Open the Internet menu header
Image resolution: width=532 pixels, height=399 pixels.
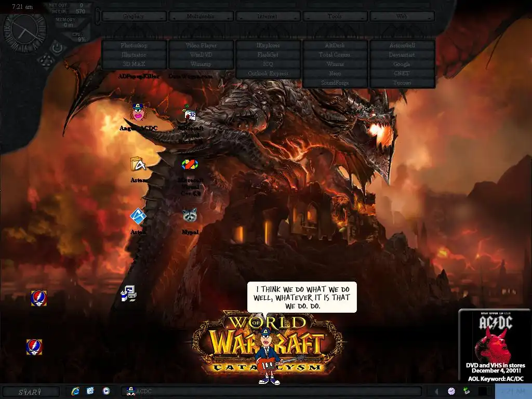click(x=268, y=16)
